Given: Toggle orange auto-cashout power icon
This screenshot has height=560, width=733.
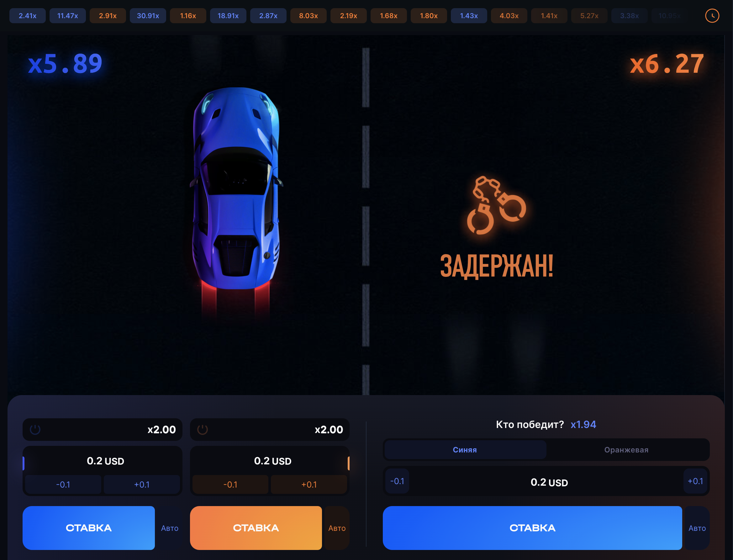Looking at the screenshot, I should point(202,430).
